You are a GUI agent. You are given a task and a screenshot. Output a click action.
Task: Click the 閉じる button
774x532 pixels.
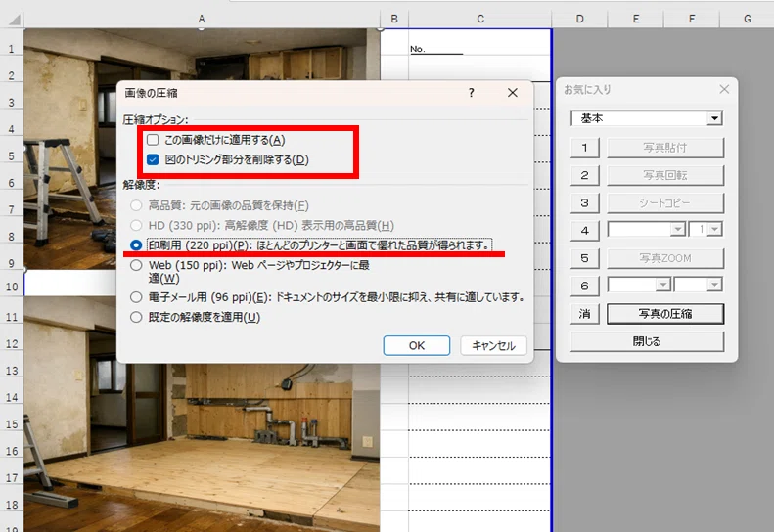(x=647, y=341)
